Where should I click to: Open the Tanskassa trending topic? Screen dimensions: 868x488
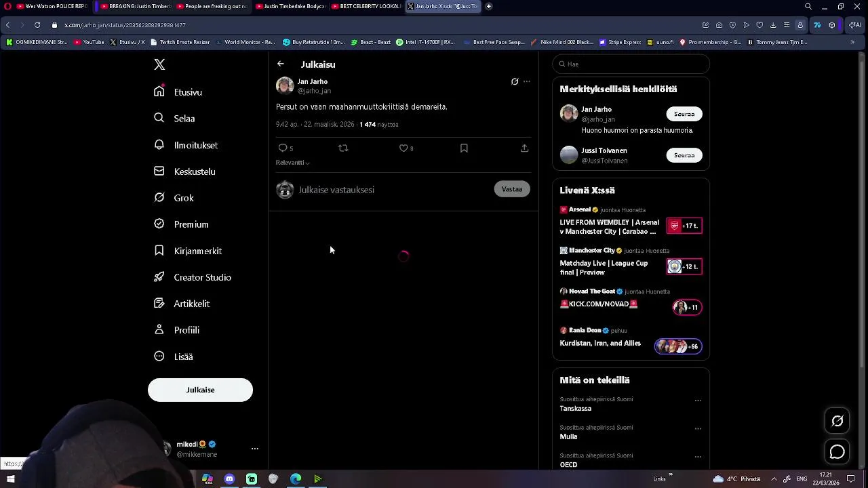(x=576, y=409)
